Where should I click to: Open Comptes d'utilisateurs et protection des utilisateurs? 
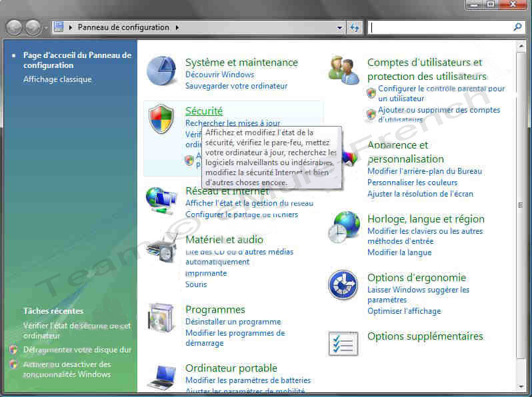point(427,69)
